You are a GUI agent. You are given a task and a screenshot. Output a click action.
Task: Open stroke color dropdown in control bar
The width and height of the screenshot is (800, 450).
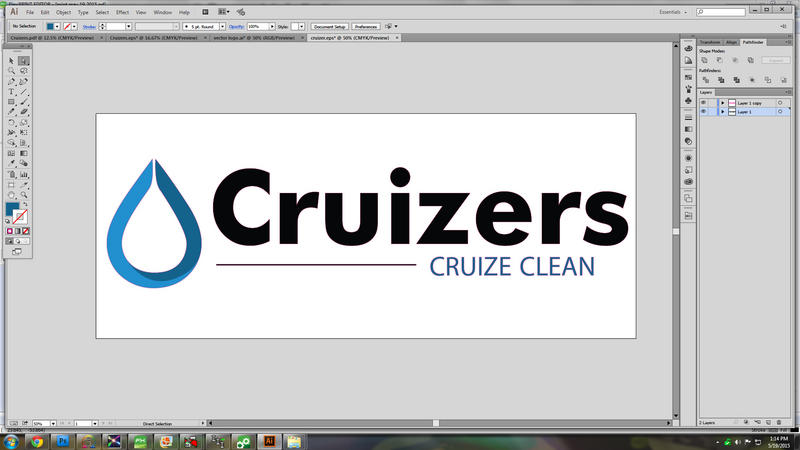point(74,27)
